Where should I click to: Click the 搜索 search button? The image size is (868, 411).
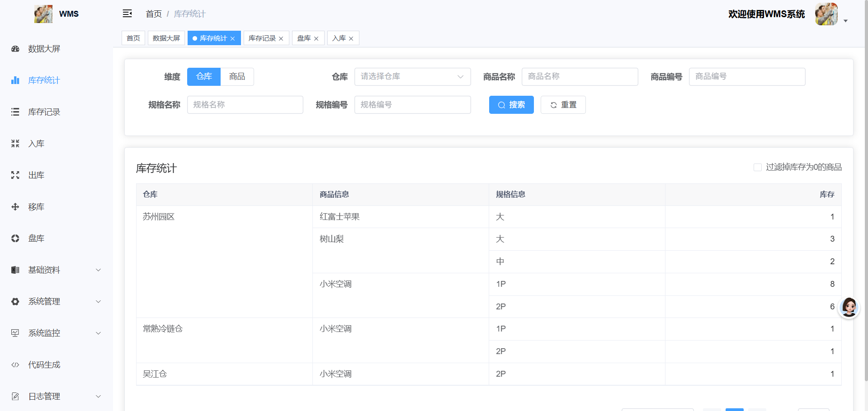511,104
